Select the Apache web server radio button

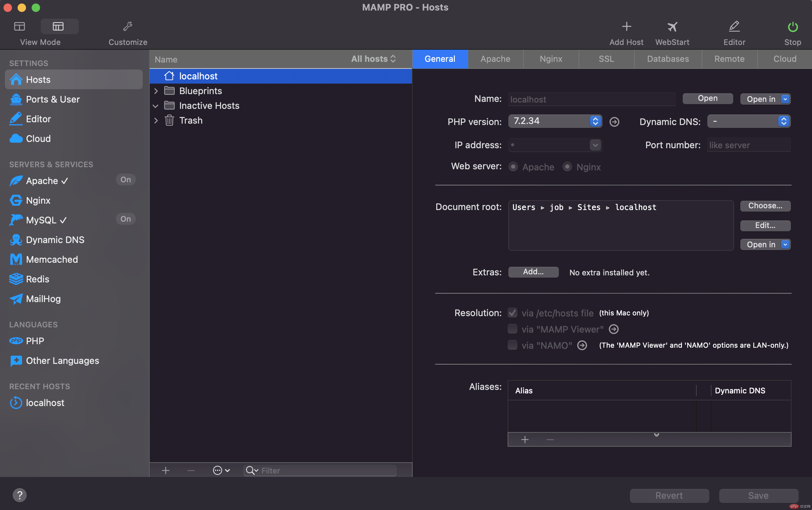[x=513, y=166]
